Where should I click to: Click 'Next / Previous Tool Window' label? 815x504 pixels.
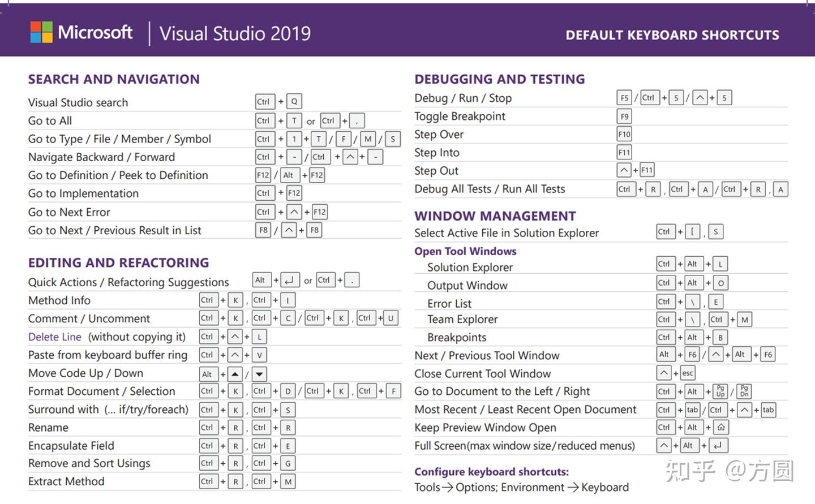pos(487,356)
